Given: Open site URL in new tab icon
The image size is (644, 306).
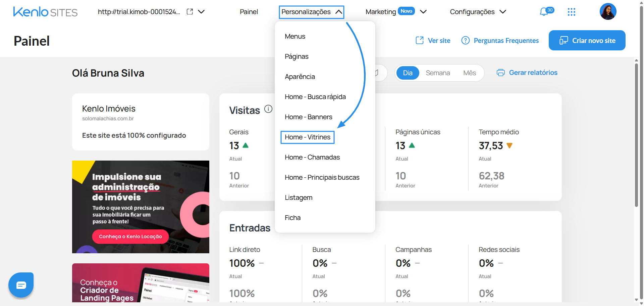Looking at the screenshot, I should [190, 12].
